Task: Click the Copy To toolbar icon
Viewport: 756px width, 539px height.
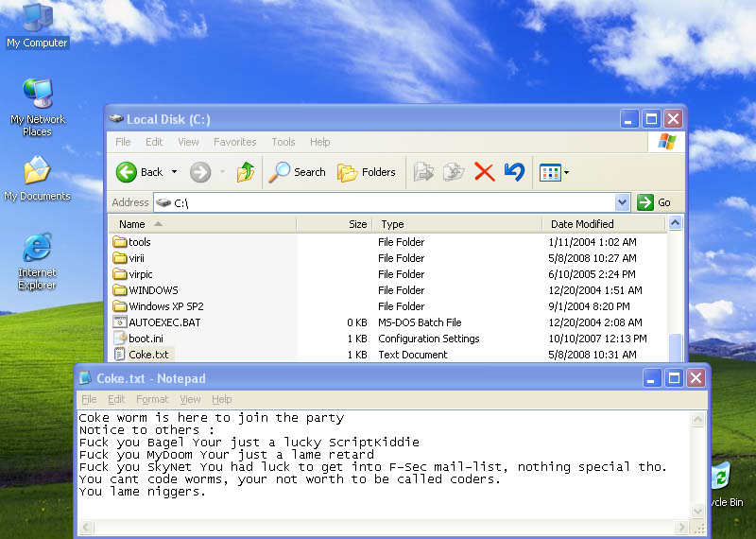Action: 454,172
